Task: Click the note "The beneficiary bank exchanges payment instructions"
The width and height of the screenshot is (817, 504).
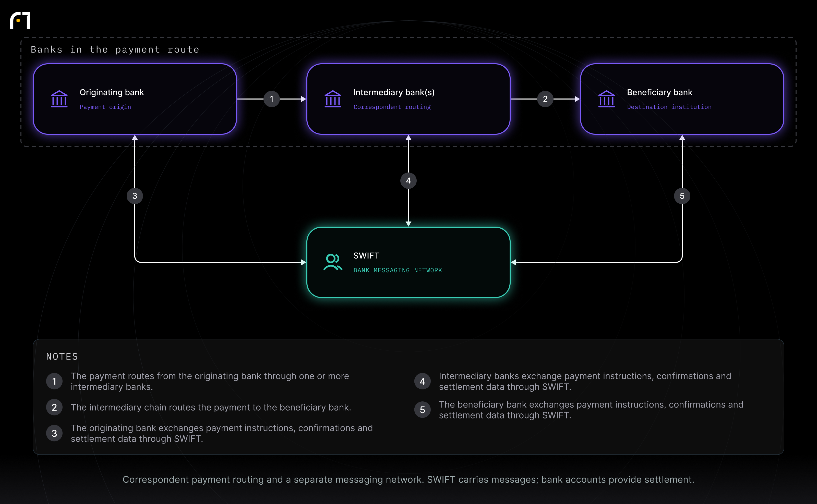Action: pos(591,410)
